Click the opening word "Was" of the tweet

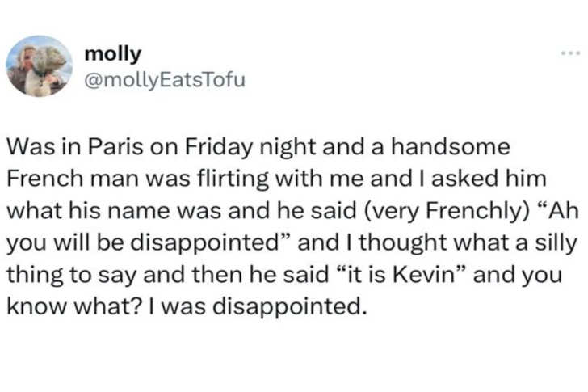click(25, 147)
